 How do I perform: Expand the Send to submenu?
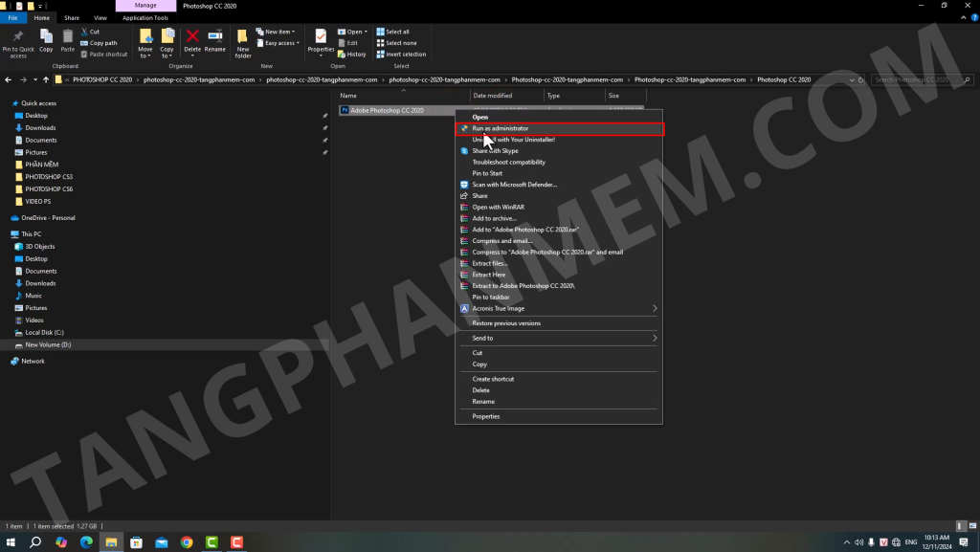(558, 338)
